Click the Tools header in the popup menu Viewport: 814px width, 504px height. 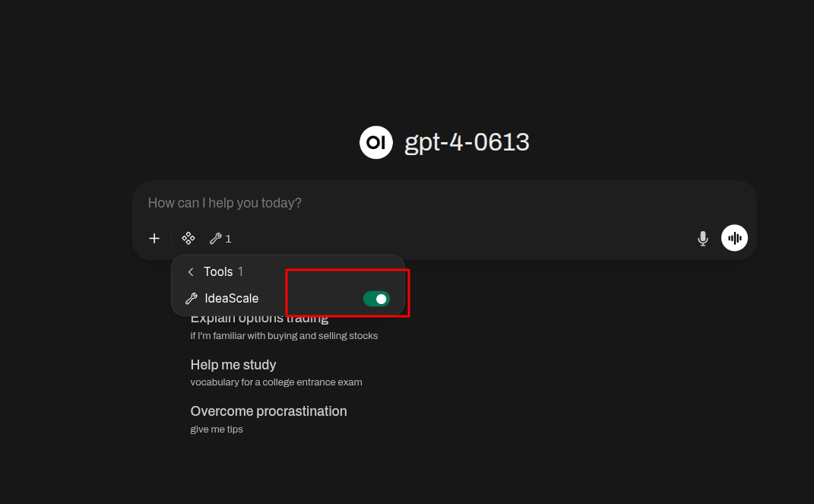pos(218,272)
